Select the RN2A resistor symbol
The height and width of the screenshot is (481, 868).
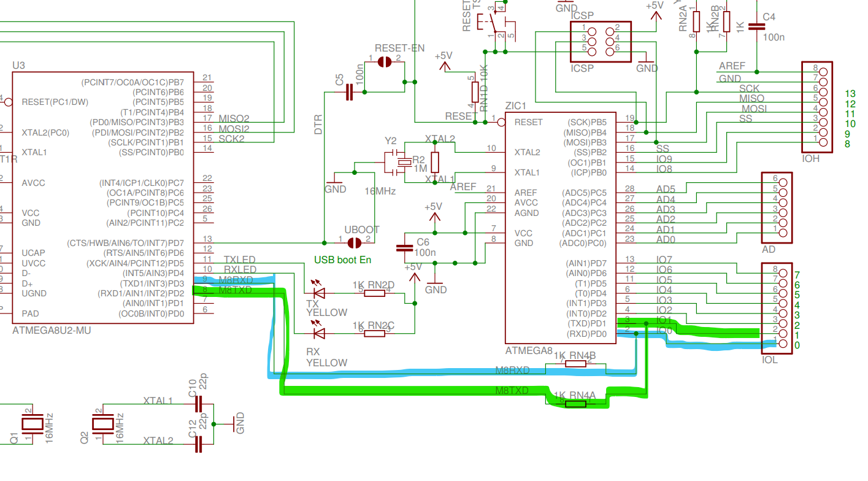coord(696,21)
